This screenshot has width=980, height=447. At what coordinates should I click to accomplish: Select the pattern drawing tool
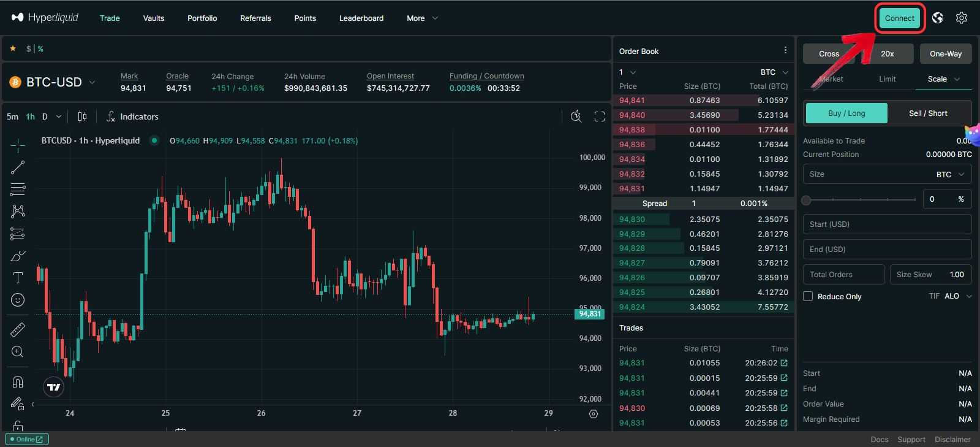point(18,212)
